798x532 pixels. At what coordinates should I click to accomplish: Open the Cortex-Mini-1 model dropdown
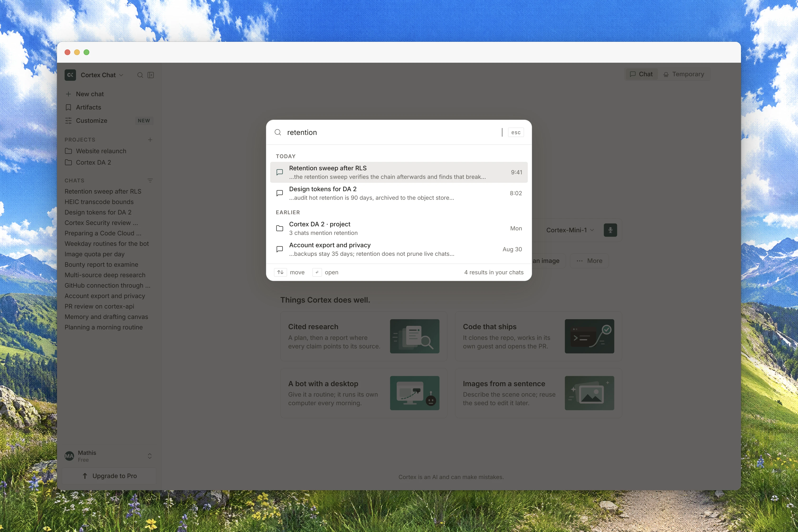[570, 230]
